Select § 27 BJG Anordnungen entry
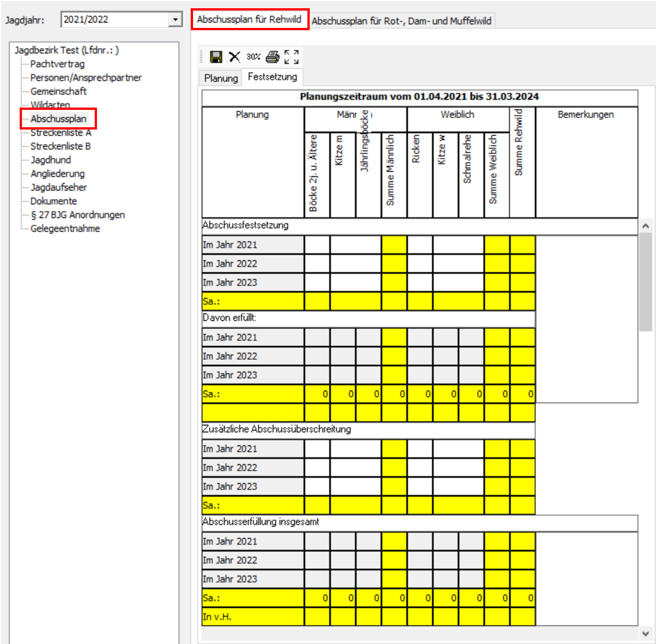This screenshot has width=656, height=644. coord(78,215)
